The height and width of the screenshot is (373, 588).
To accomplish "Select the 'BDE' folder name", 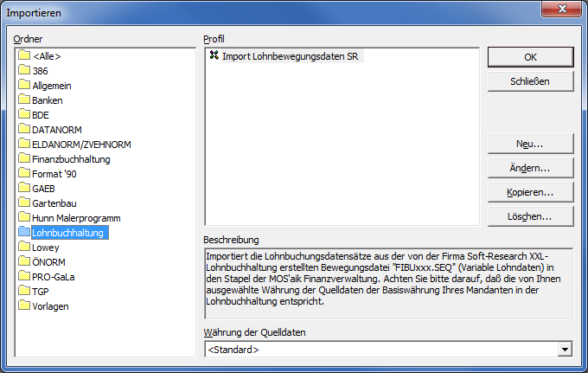I will 41,115.
